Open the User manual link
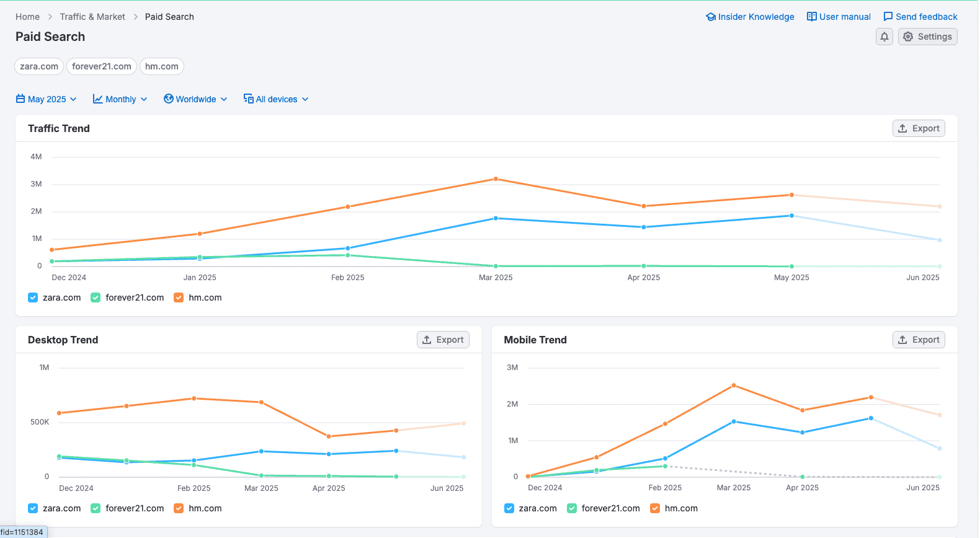 tap(839, 17)
